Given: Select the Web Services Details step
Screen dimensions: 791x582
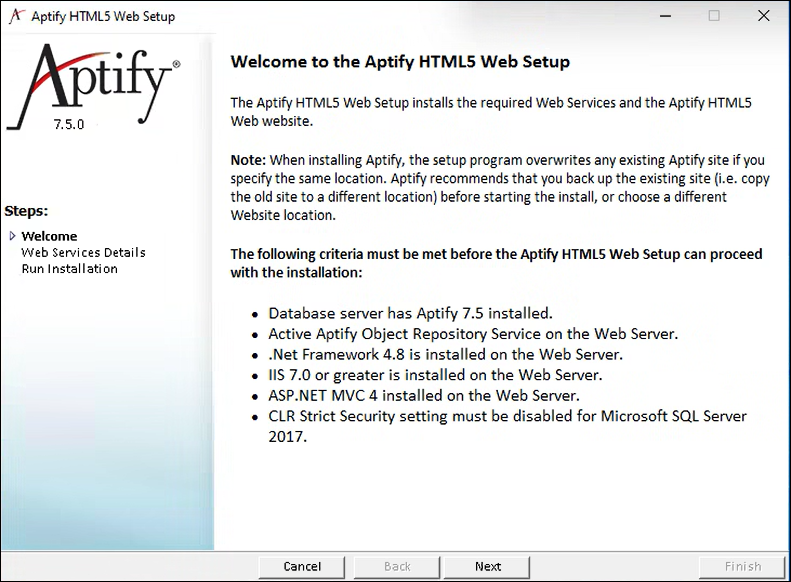Looking at the screenshot, I should pos(83,252).
